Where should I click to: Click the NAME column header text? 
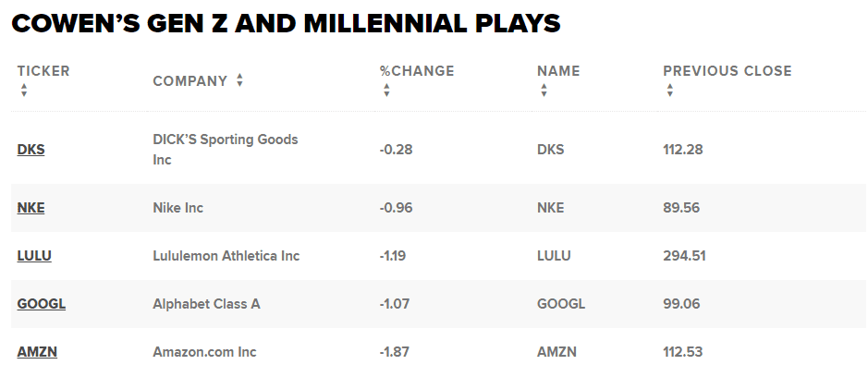[x=558, y=71]
